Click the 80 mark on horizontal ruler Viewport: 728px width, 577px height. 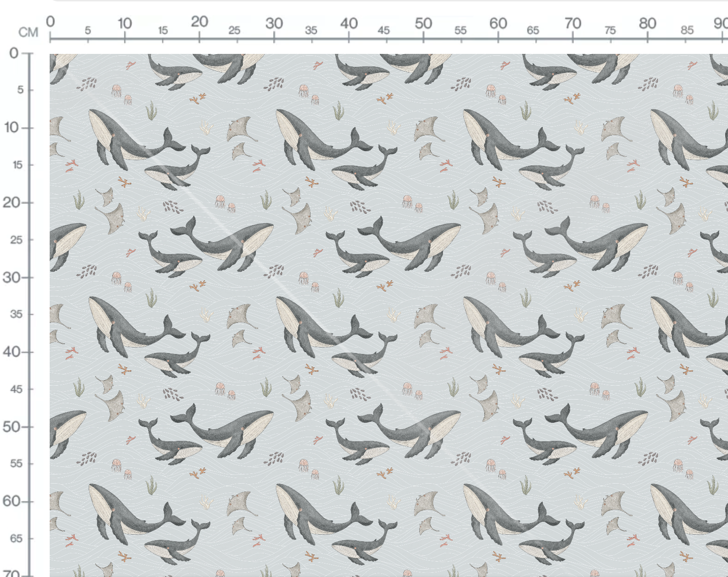coord(647,23)
